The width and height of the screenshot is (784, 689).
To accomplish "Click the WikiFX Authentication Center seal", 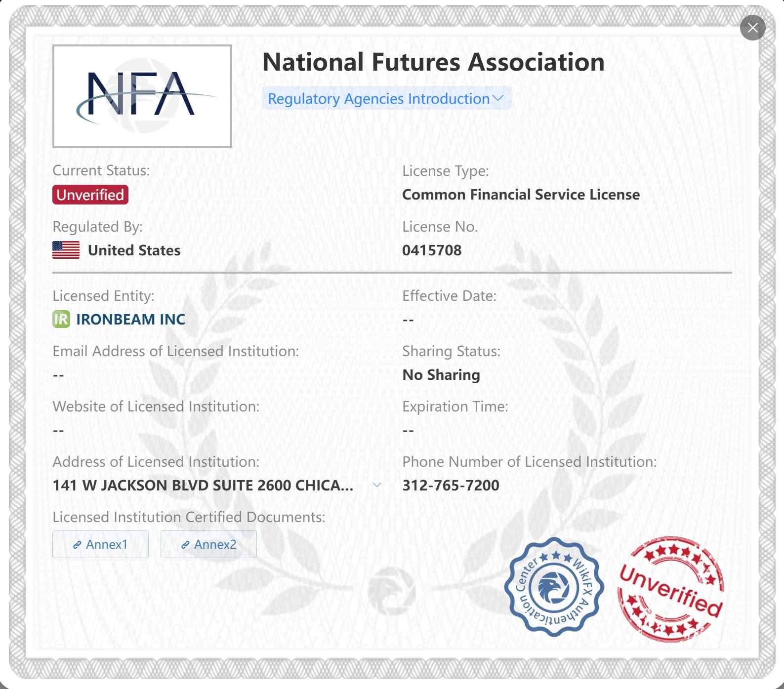I will [554, 587].
